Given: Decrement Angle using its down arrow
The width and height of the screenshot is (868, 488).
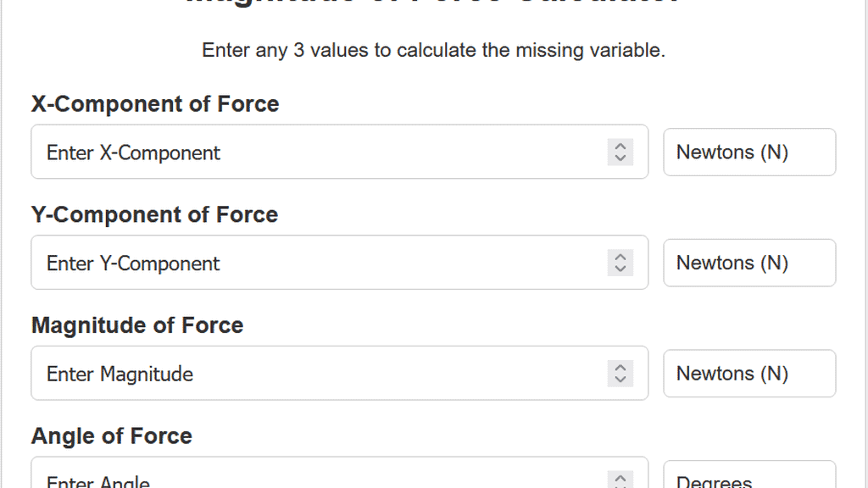Looking at the screenshot, I should (x=620, y=485).
